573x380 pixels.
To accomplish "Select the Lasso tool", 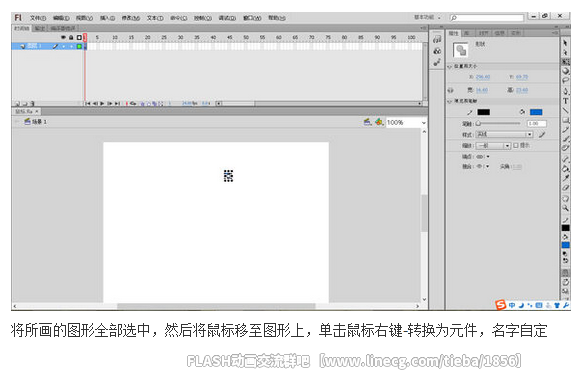I will pos(565,80).
